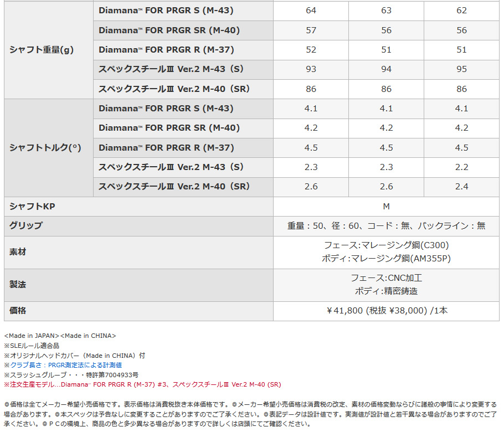Click the shaft torque cell 2.4
The width and height of the screenshot is (504, 437).
pyautogui.click(x=461, y=187)
